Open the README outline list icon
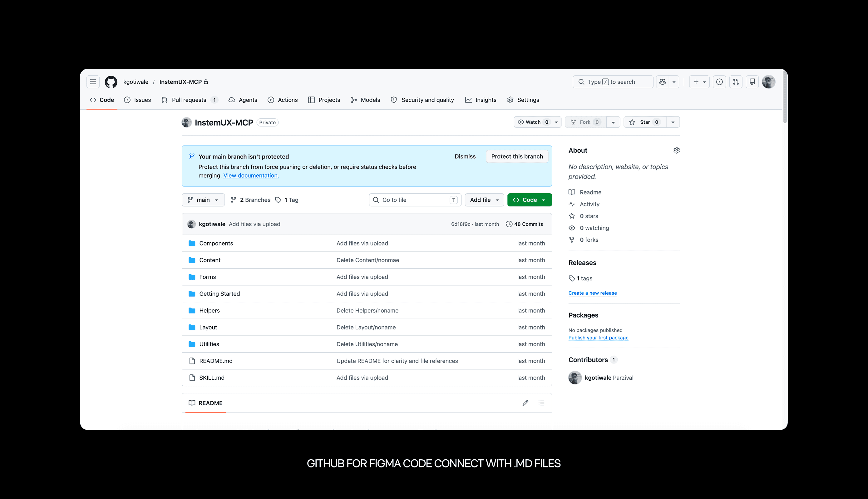This screenshot has width=868, height=499. pos(541,403)
